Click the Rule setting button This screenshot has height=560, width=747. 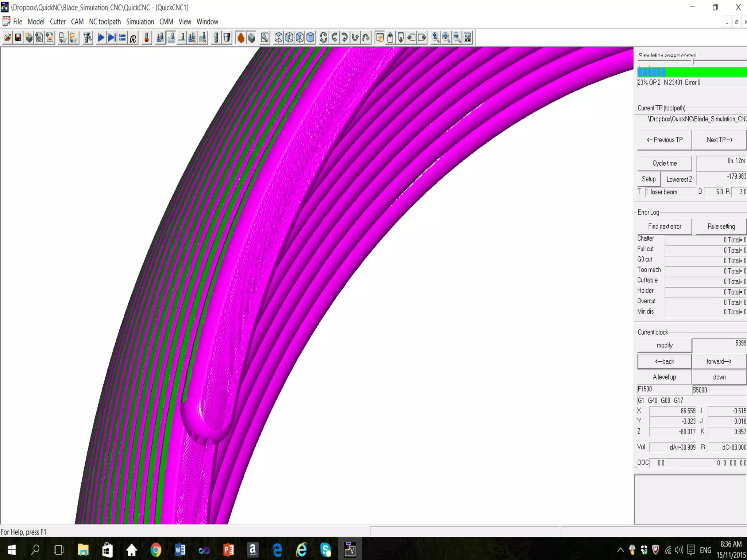721,226
